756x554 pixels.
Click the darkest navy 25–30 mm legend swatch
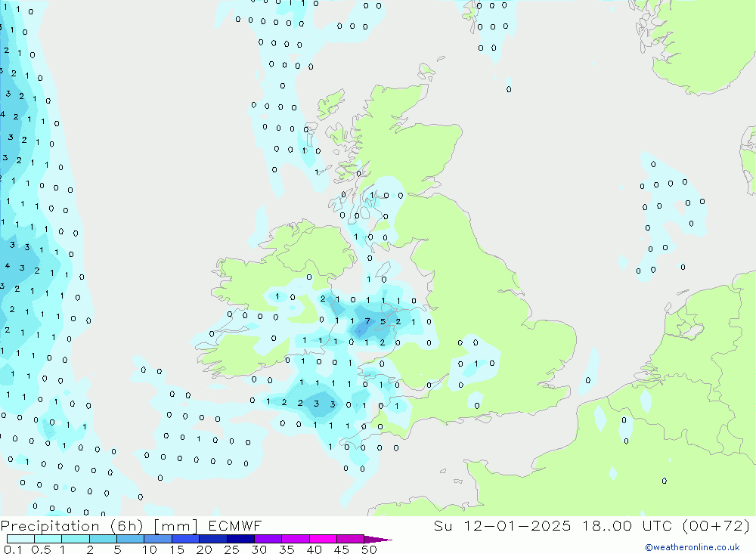pos(240,539)
